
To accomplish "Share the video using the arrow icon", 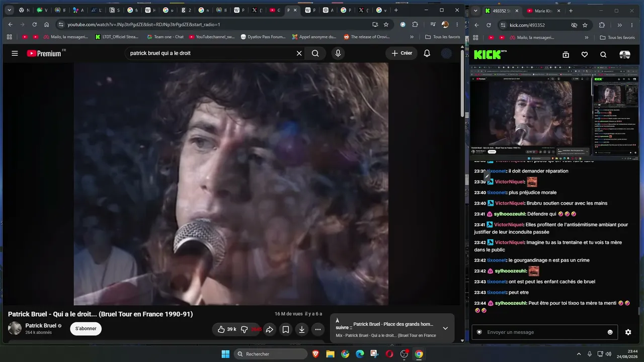I will tap(269, 329).
